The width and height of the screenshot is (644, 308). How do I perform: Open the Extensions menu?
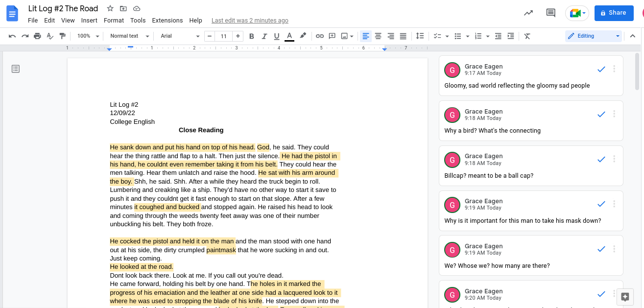click(167, 21)
